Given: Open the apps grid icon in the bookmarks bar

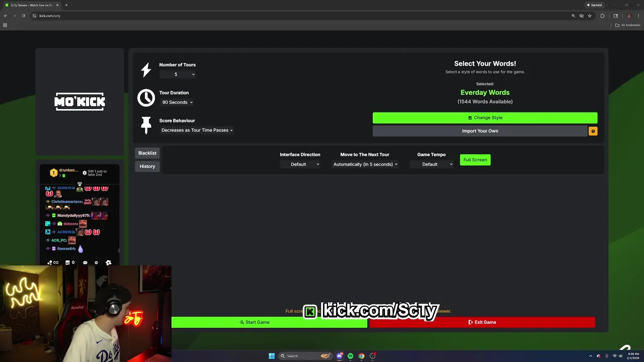Looking at the screenshot, I should (5, 25).
